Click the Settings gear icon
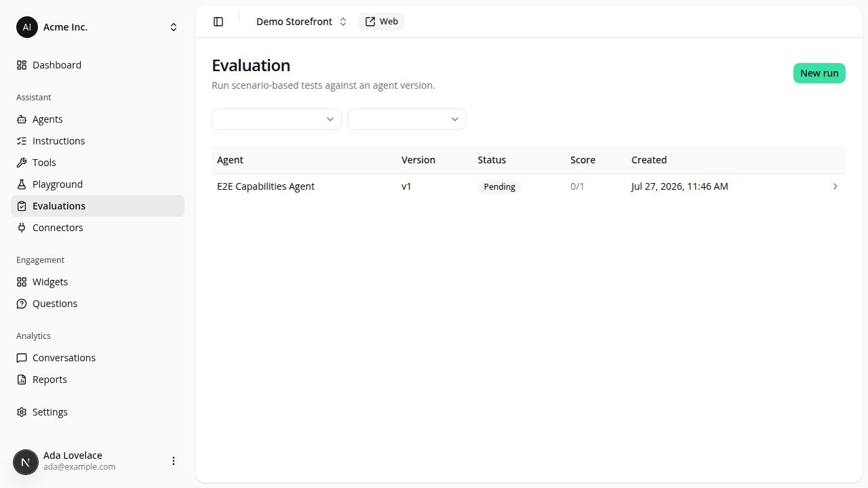Screen dimensions: 868x488 [22, 412]
